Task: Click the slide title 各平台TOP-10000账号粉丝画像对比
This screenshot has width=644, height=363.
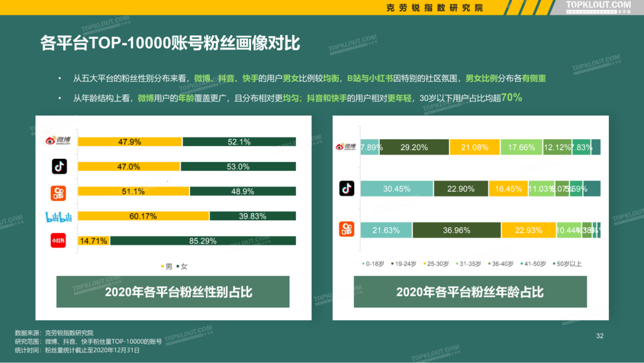Action: click(x=170, y=43)
